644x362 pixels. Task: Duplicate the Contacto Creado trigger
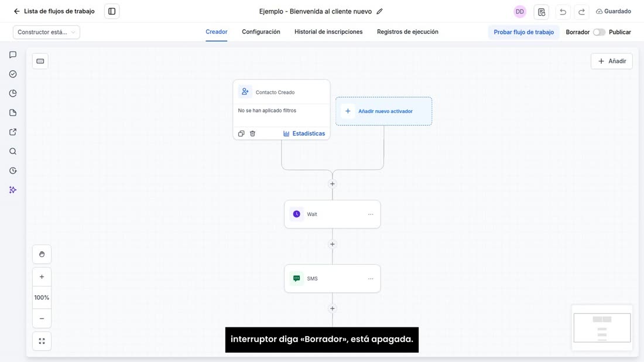(x=241, y=134)
